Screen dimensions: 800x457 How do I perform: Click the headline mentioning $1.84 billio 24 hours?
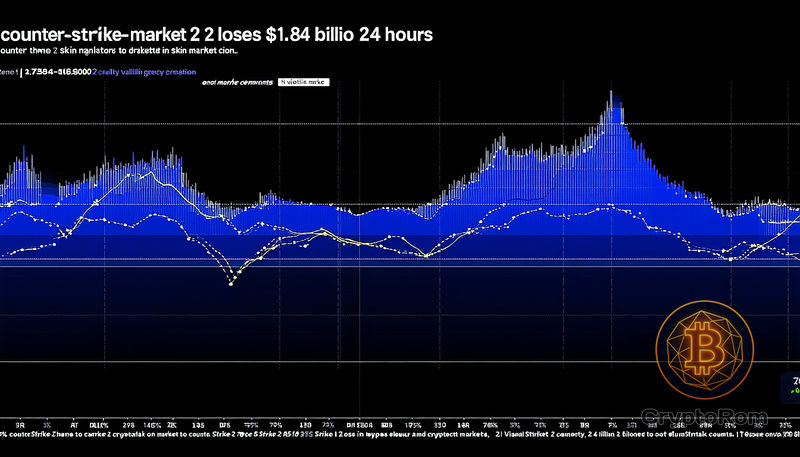pyautogui.click(x=216, y=35)
